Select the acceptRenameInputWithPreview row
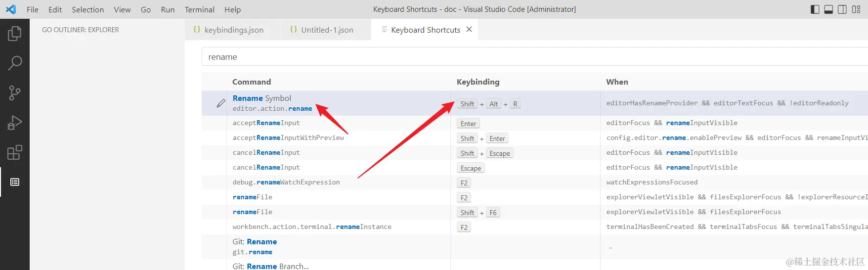This screenshot has height=270, width=868. click(x=535, y=138)
